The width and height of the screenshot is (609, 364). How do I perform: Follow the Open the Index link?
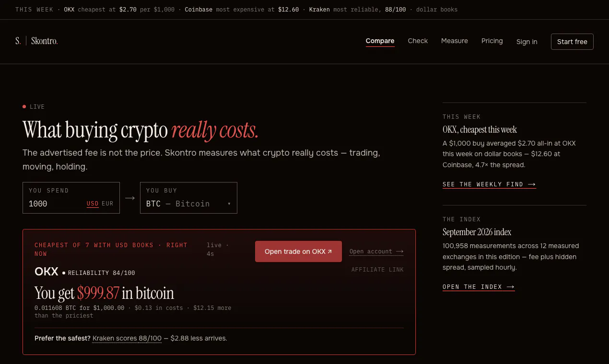point(479,287)
